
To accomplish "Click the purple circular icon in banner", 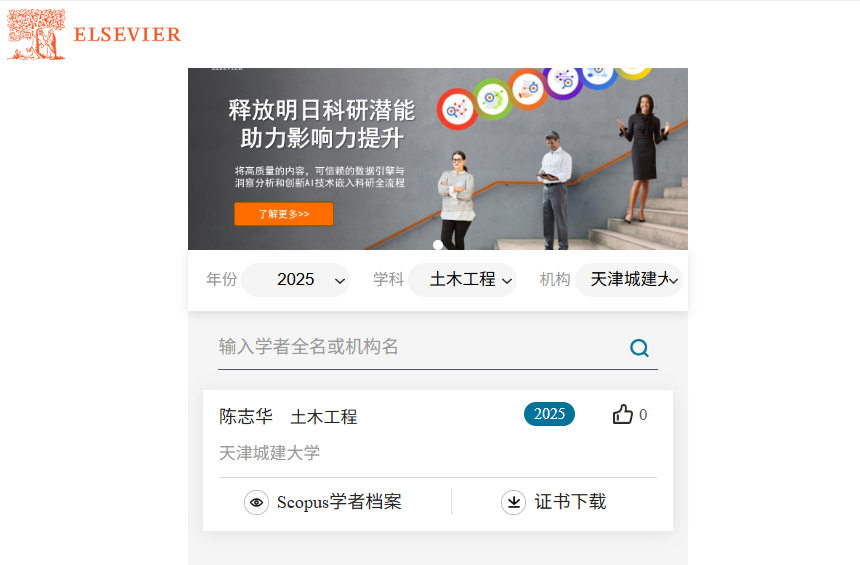I will point(563,82).
